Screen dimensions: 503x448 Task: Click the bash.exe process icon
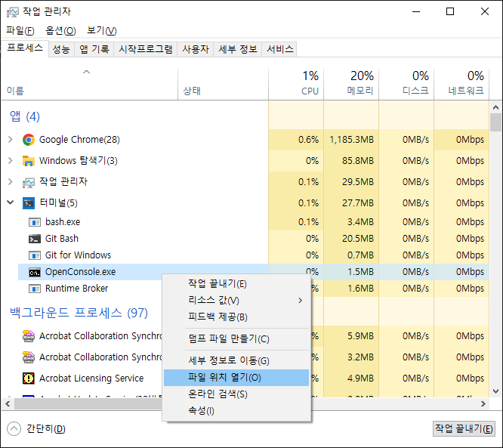pyautogui.click(x=35, y=222)
